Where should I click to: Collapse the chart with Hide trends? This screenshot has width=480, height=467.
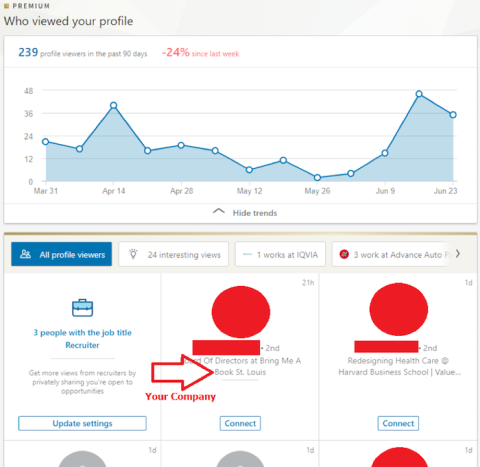(245, 213)
